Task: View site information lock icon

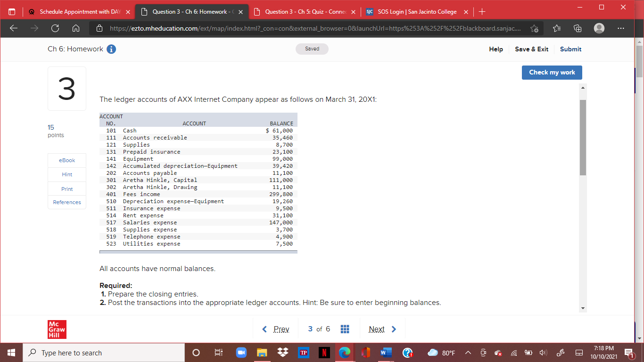Action: coord(99,29)
